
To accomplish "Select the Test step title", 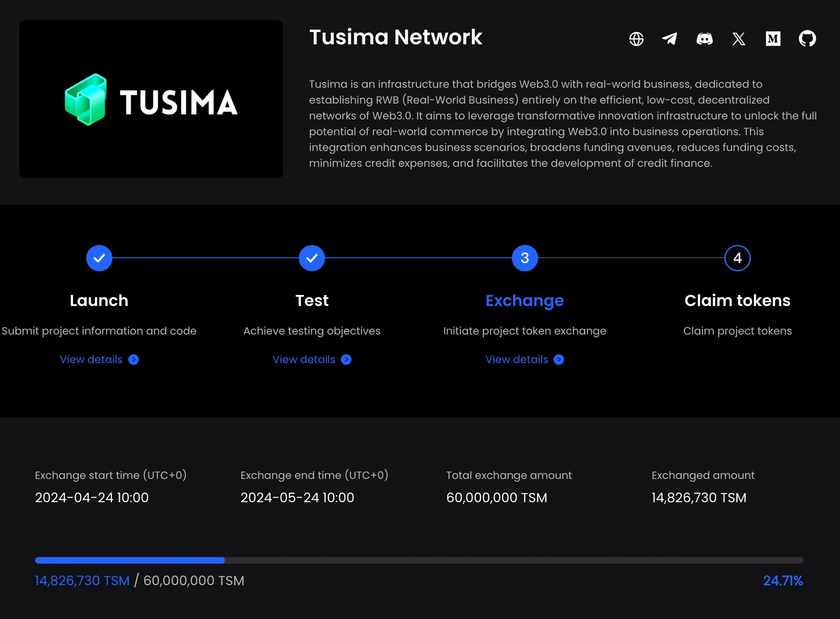I will point(312,301).
